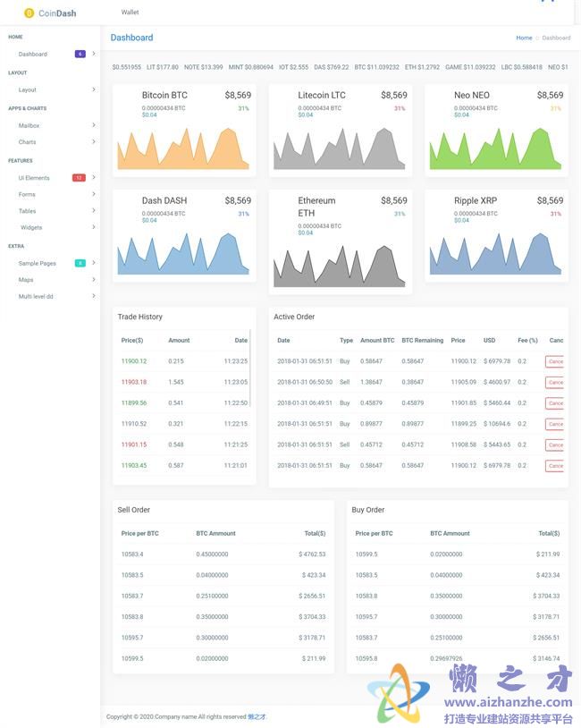Click the red badge beside Ui Elements

tap(79, 178)
